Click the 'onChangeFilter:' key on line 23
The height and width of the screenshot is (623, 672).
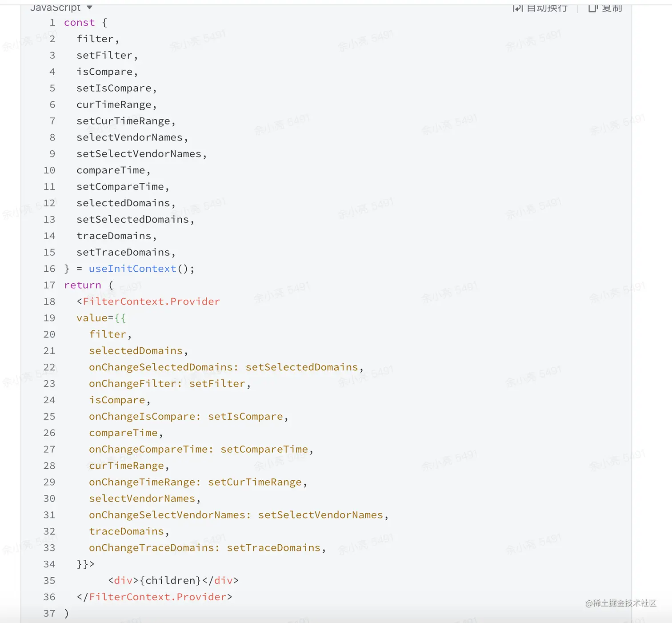pyautogui.click(x=136, y=384)
